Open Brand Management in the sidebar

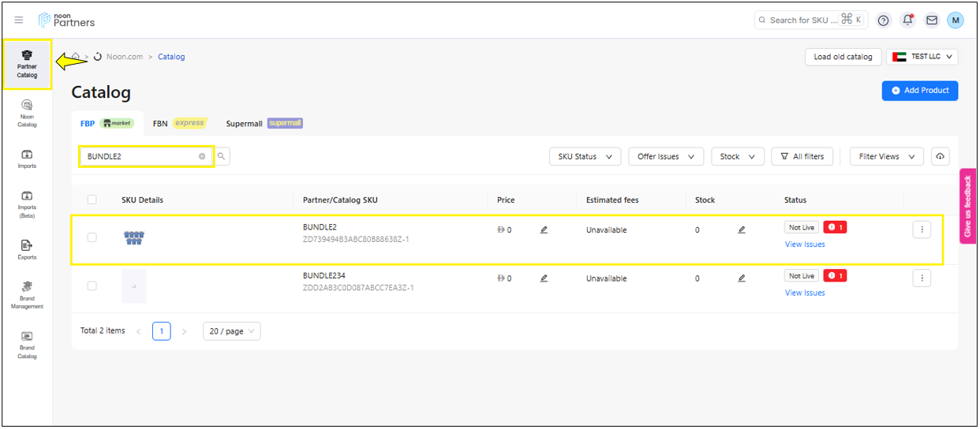click(27, 294)
